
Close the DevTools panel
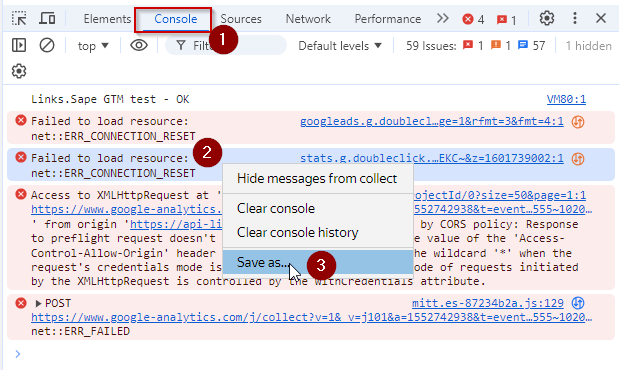point(601,18)
